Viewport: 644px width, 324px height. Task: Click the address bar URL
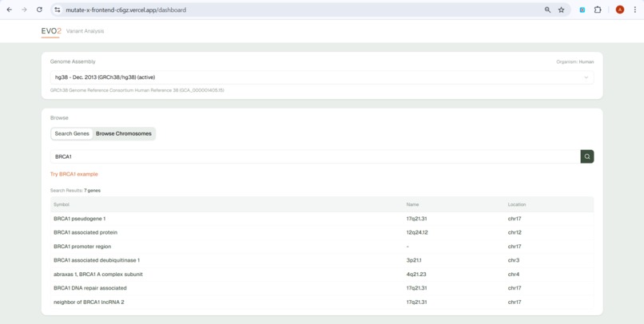tap(125, 10)
